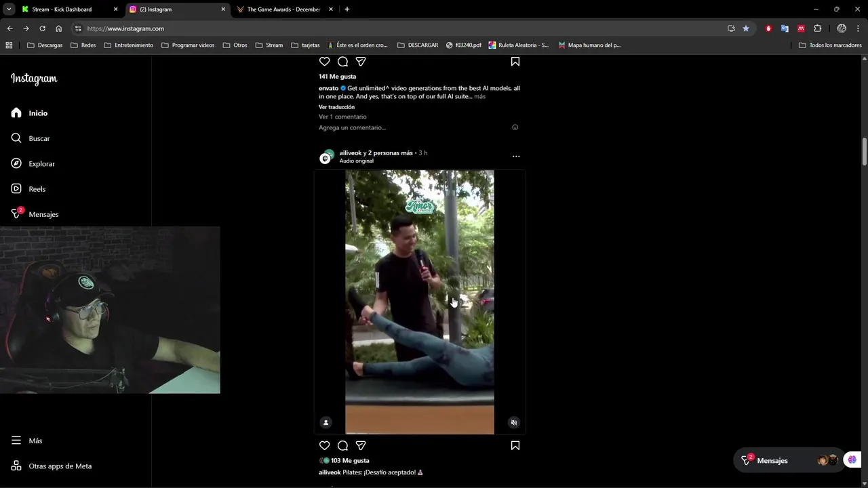The image size is (868, 488).
Task: Click Ver traducción under envato post
Action: [336, 107]
